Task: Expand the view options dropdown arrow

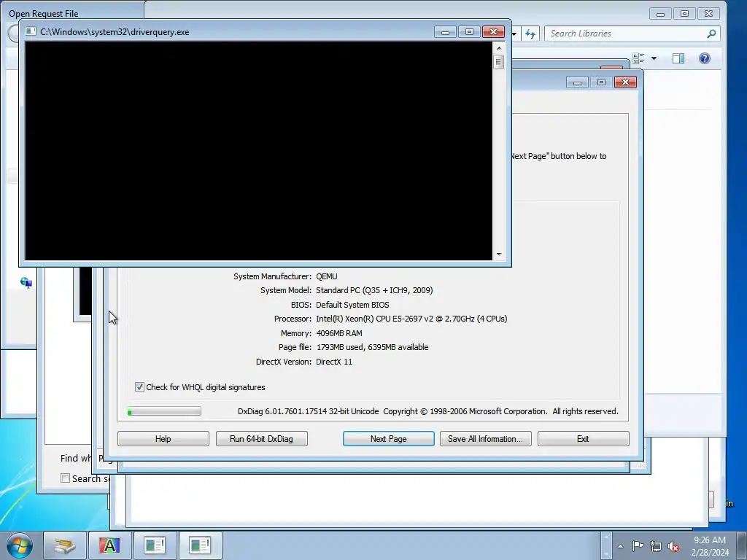Action: (654, 58)
